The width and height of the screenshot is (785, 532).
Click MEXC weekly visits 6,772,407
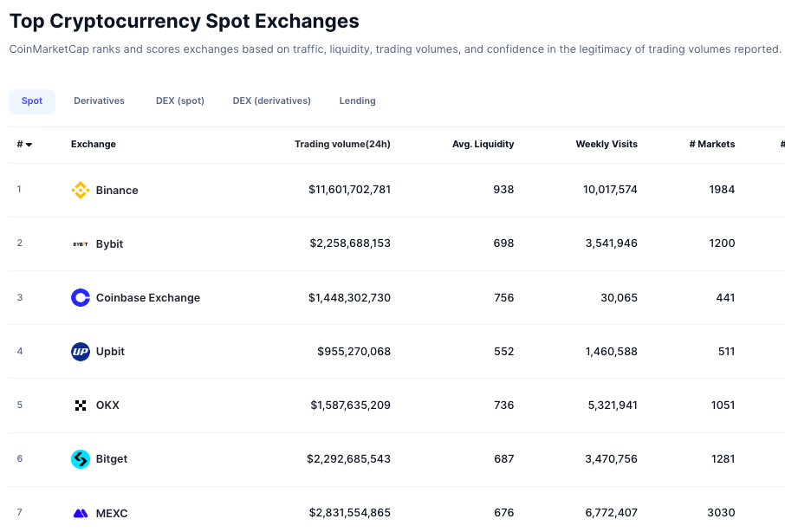click(612, 512)
